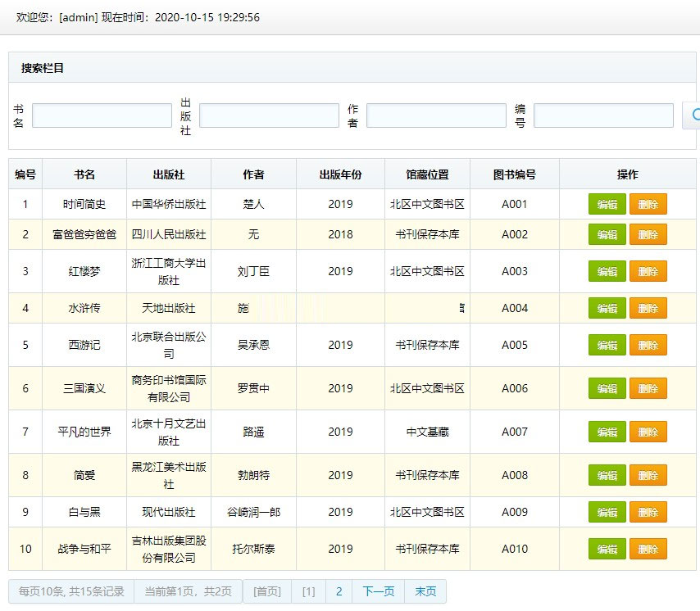The image size is (700, 611).
Task: Open edit for 三国演义
Action: coord(607,389)
